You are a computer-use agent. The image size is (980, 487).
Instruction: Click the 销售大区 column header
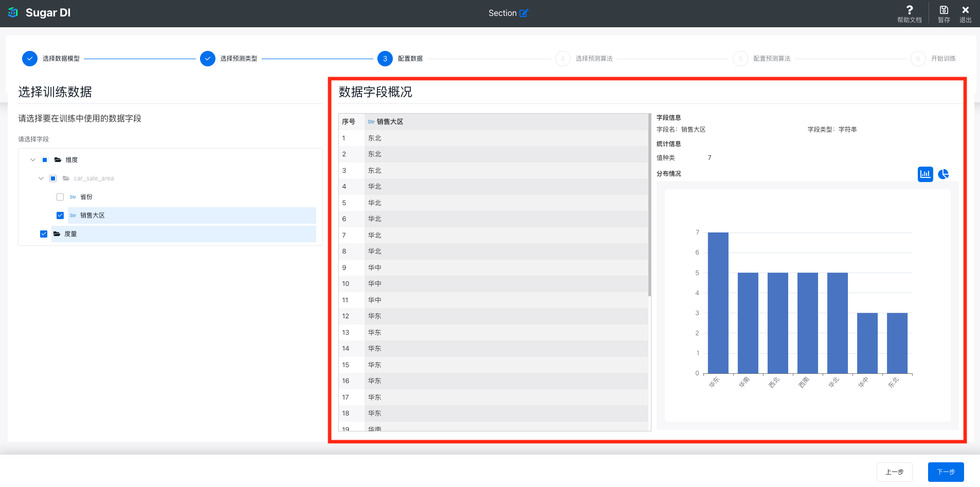506,122
